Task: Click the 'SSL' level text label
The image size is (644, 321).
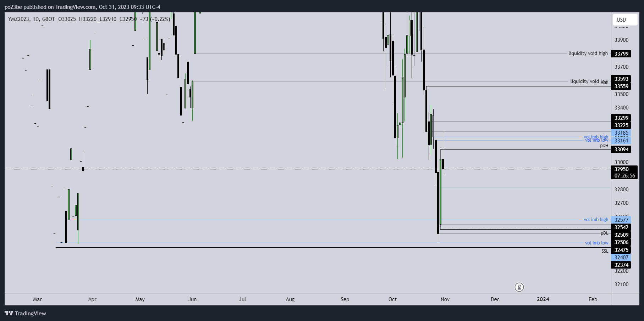Action: pos(605,251)
